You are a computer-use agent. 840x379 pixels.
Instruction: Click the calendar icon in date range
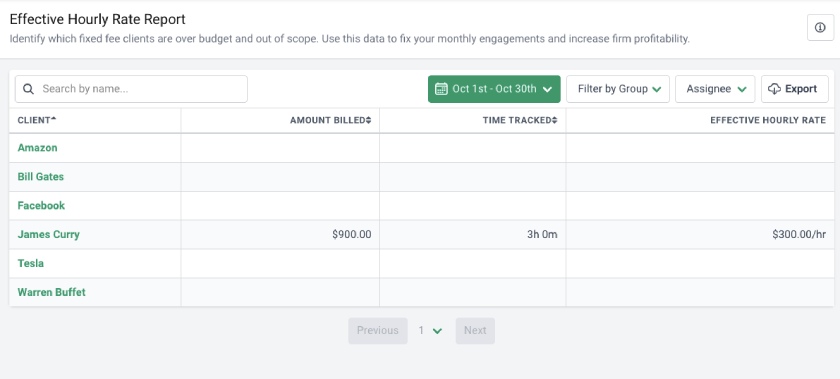point(441,89)
